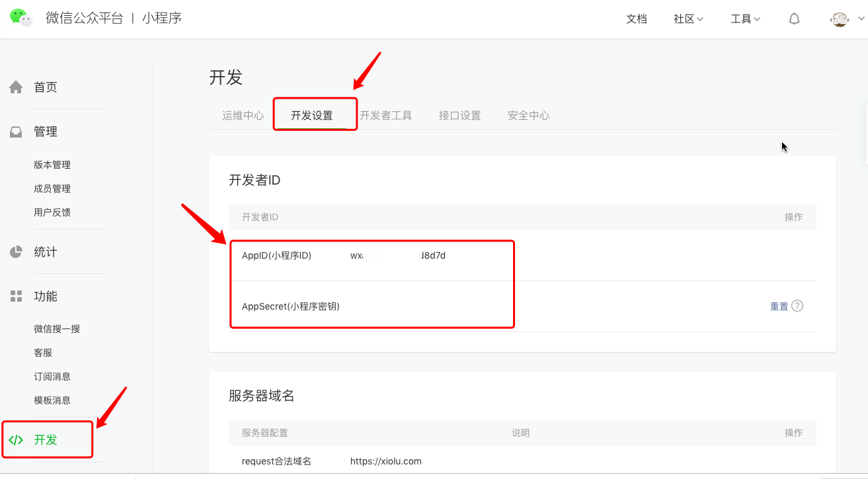Open the 接口设置 tab

[460, 115]
